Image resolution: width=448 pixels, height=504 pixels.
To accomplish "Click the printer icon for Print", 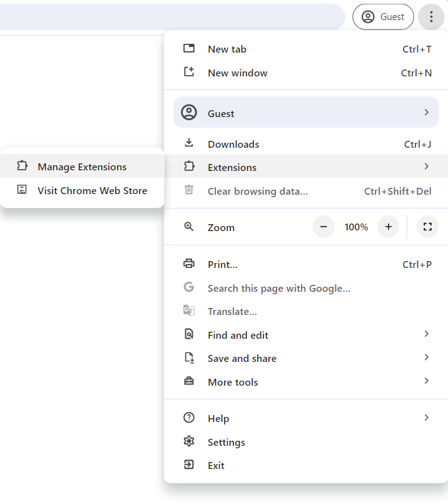I will click(188, 264).
